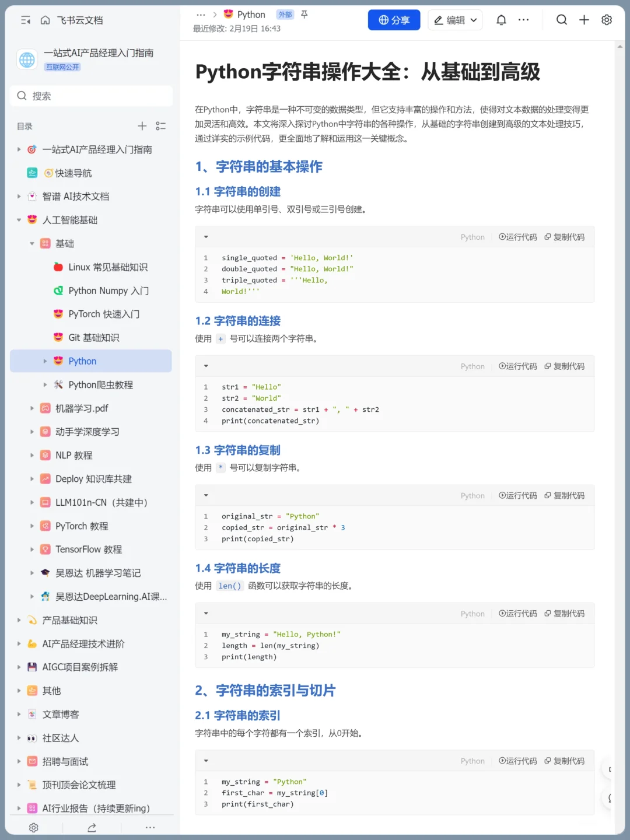Open the top-right search icon

(x=561, y=20)
